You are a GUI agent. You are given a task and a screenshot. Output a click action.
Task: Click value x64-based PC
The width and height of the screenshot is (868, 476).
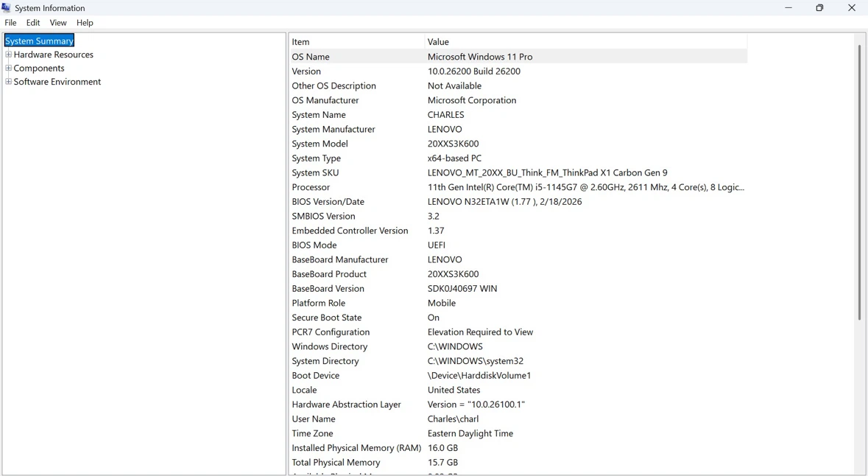(454, 158)
